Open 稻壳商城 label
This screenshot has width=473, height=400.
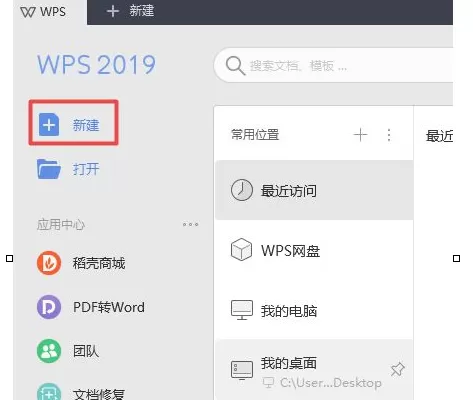pos(99,263)
